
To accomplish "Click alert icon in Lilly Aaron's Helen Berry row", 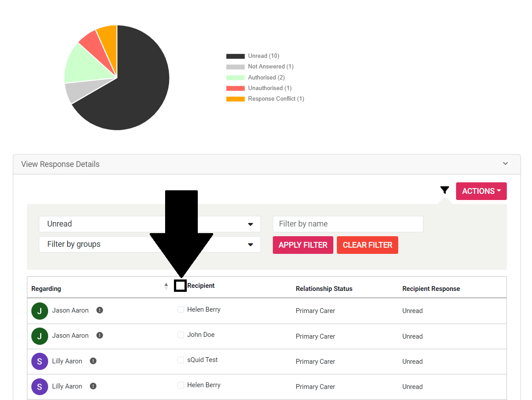I will (x=93, y=386).
